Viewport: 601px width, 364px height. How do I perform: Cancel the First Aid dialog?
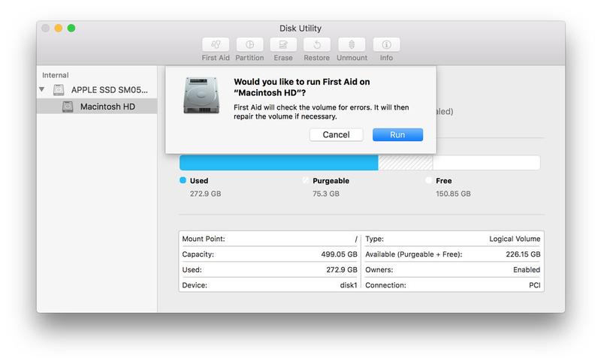[x=336, y=134]
